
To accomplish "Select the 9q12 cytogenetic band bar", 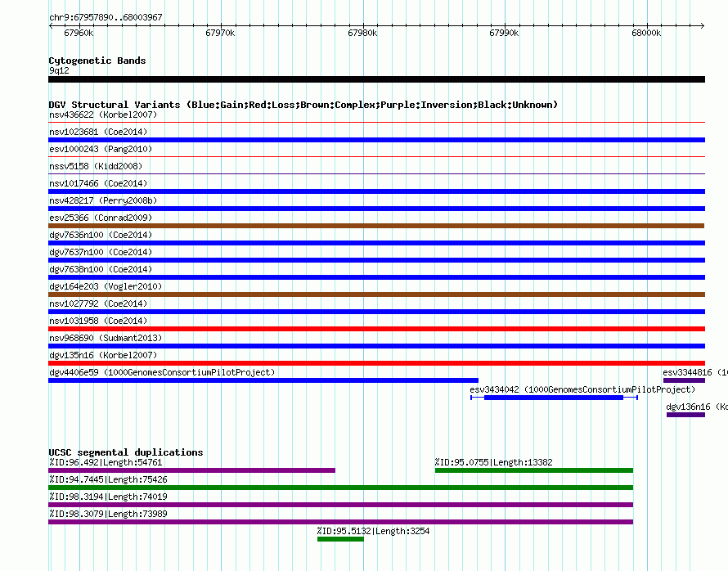I will (x=376, y=79).
